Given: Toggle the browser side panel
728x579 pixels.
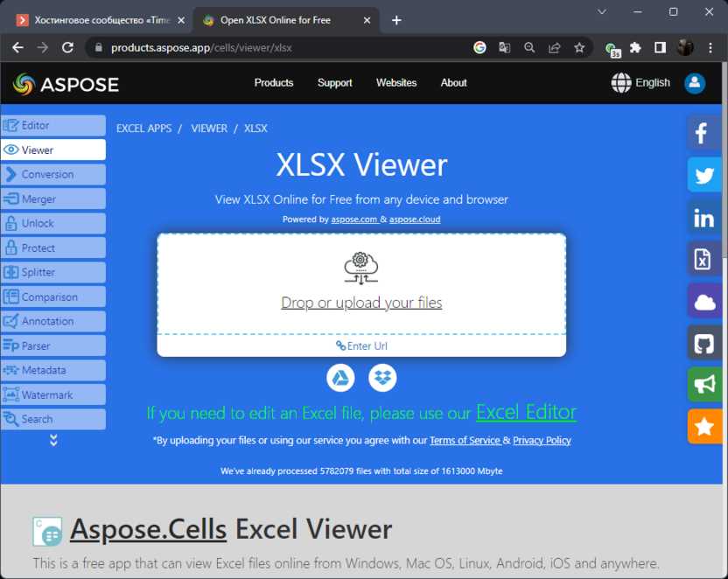Looking at the screenshot, I should (x=661, y=47).
